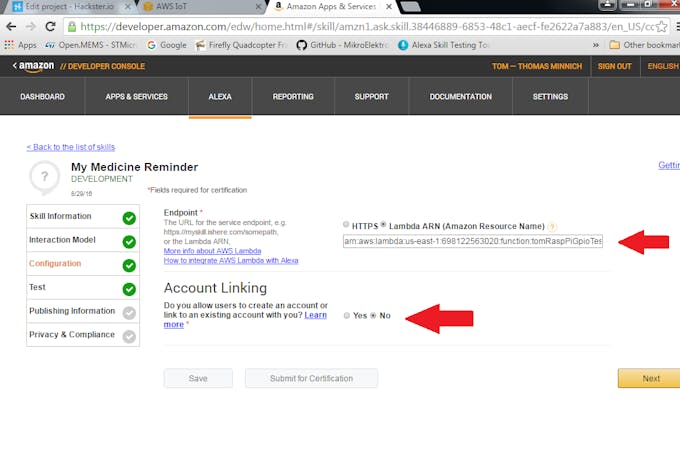Click the Privacy & Compliance gray checkmark
This screenshot has width=680, height=468.
tap(129, 337)
